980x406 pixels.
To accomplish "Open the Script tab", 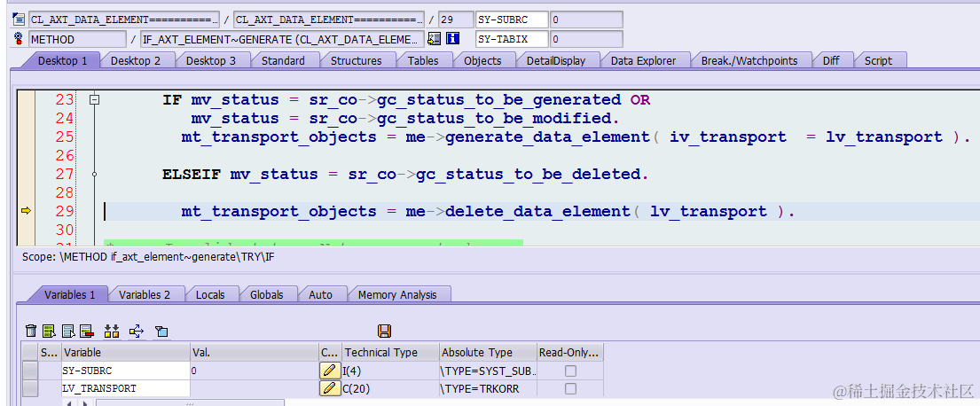I will coord(878,60).
